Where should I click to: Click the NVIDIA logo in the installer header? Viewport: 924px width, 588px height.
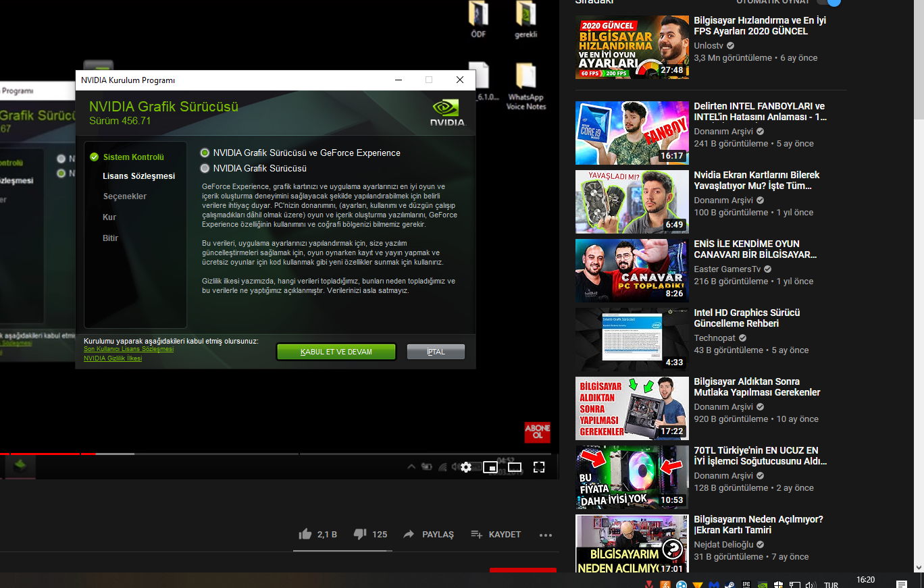pos(446,113)
